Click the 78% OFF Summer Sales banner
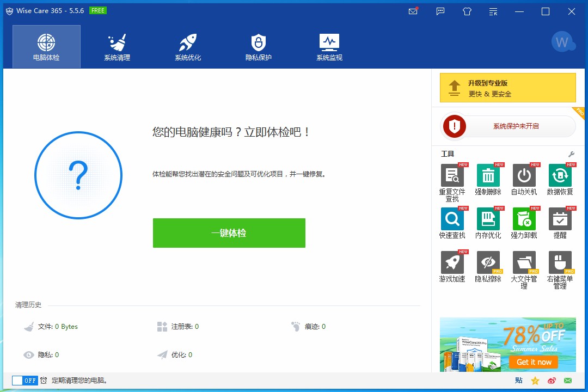The width and height of the screenshot is (588, 392). pyautogui.click(x=508, y=344)
